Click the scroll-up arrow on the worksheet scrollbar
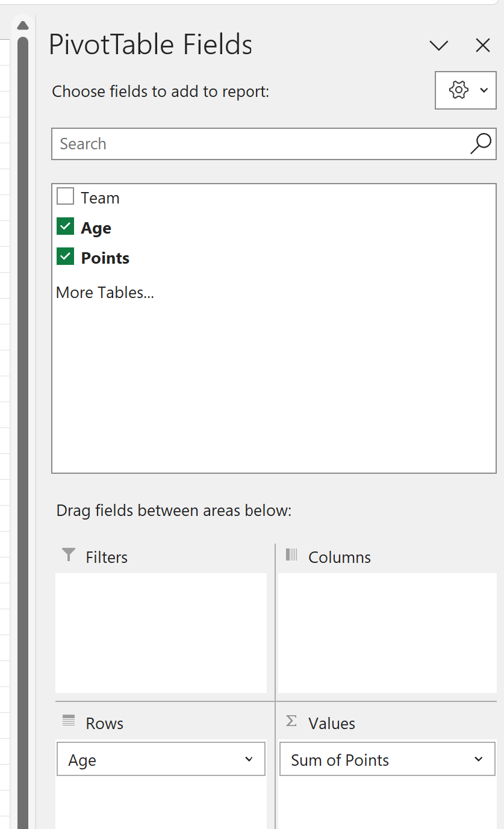This screenshot has height=829, width=504. coord(22,25)
